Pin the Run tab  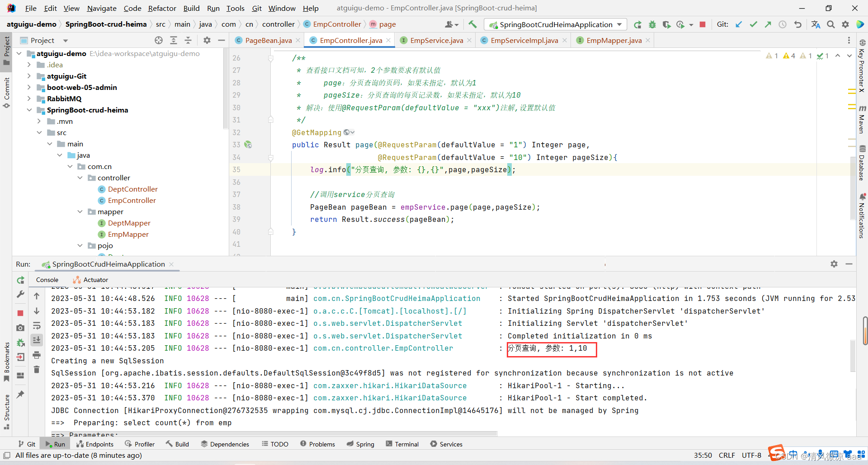coord(20,394)
